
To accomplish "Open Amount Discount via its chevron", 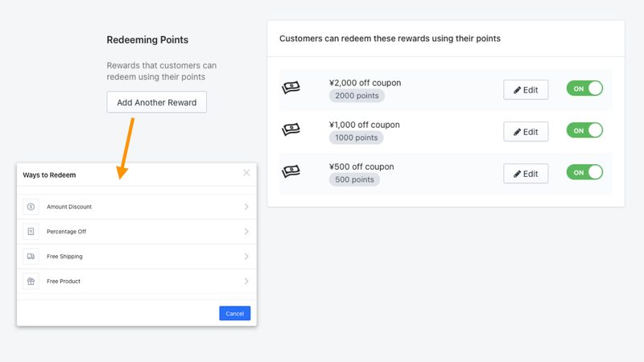I will [246, 207].
